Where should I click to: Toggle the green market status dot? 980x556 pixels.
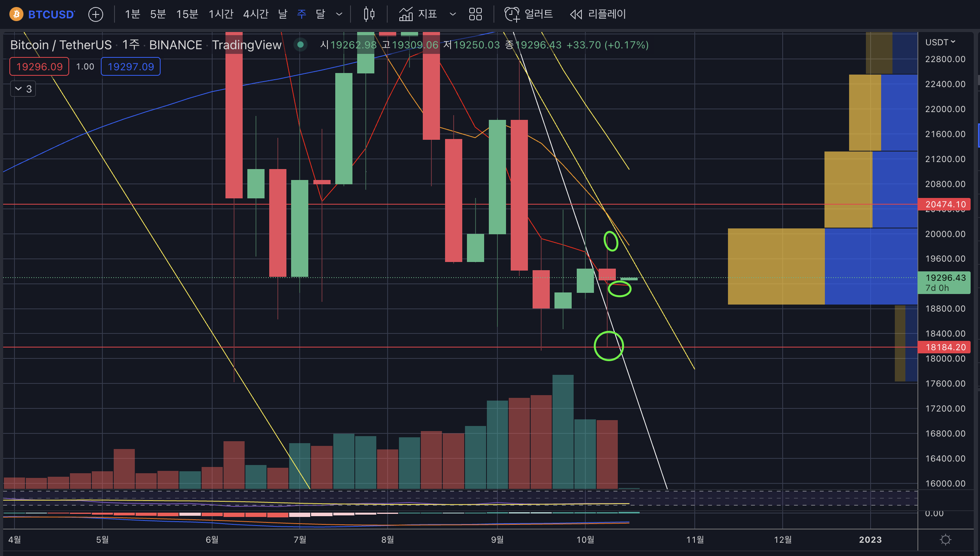tap(300, 45)
